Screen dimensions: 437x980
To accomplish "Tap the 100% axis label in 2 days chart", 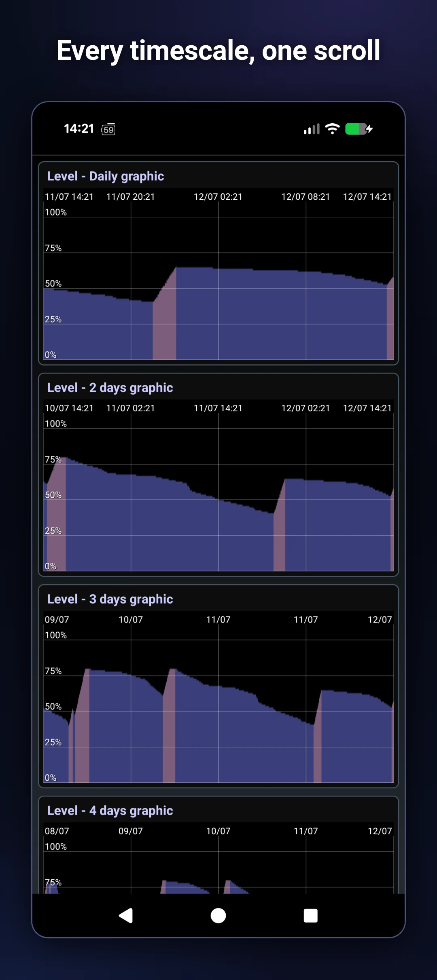I will click(56, 424).
